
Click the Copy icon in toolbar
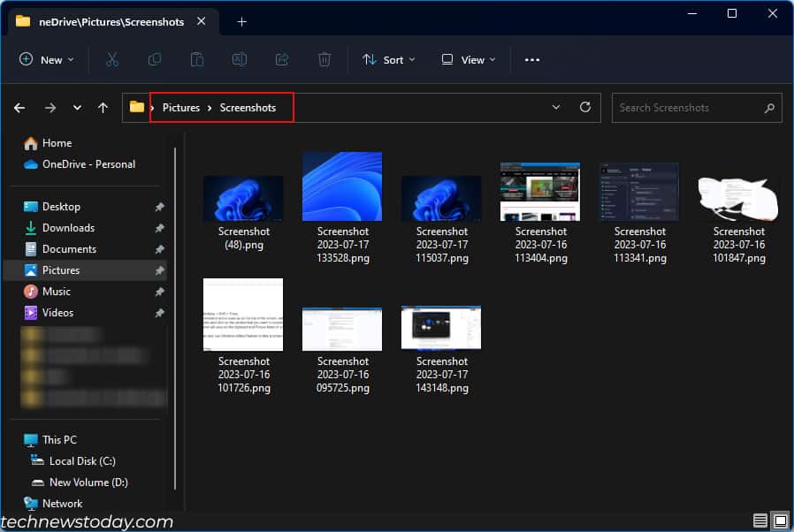155,60
